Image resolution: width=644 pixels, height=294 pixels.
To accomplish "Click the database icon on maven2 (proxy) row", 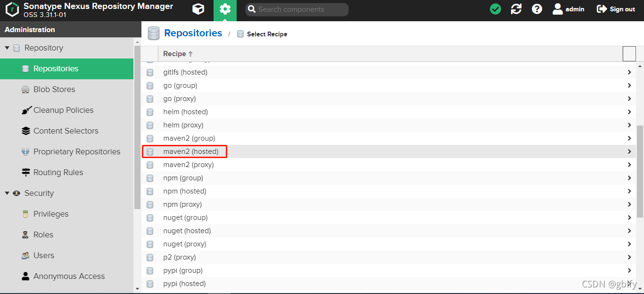I will click(150, 165).
